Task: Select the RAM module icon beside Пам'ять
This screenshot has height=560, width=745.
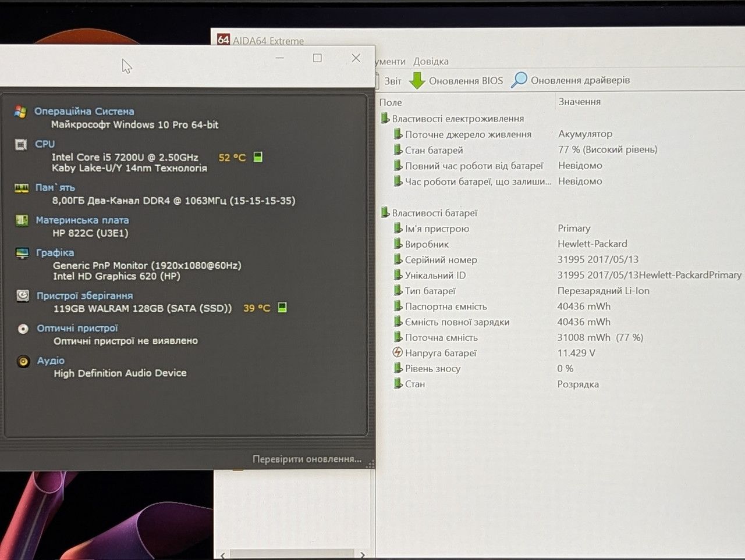Action: [22, 188]
